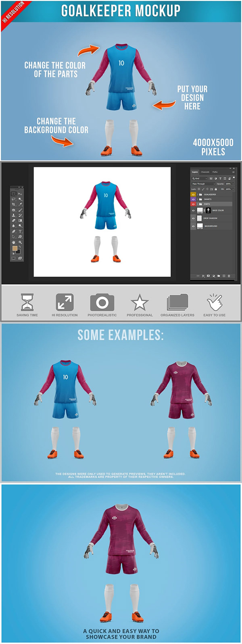Select the Gradient tool
Screen dimensions: 242x644
(20, 220)
